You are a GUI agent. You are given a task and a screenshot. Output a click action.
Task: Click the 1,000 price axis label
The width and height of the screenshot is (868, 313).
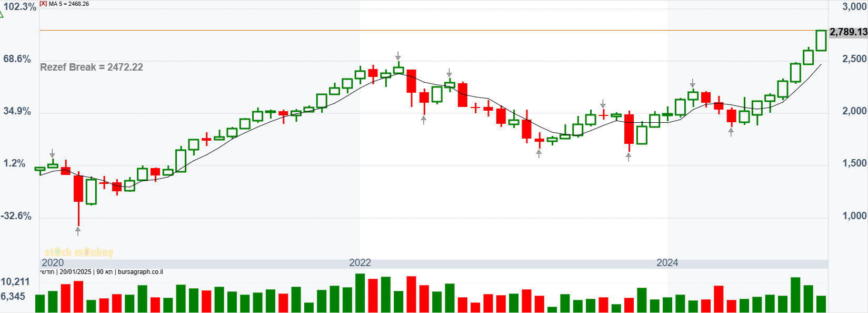pos(854,216)
